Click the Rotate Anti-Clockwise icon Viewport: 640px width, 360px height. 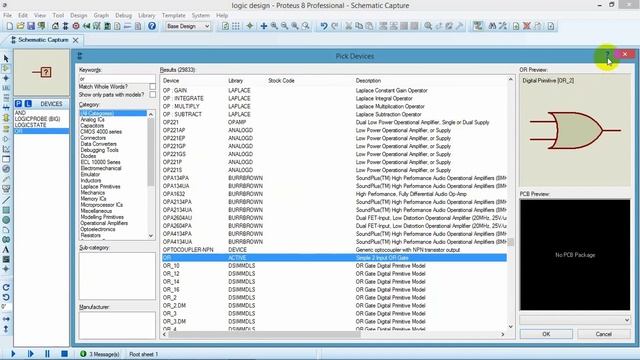(6, 297)
